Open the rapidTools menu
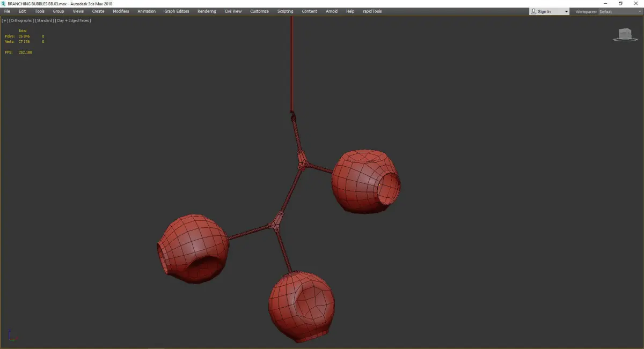Screen dimensions: 644x349 coord(372,11)
